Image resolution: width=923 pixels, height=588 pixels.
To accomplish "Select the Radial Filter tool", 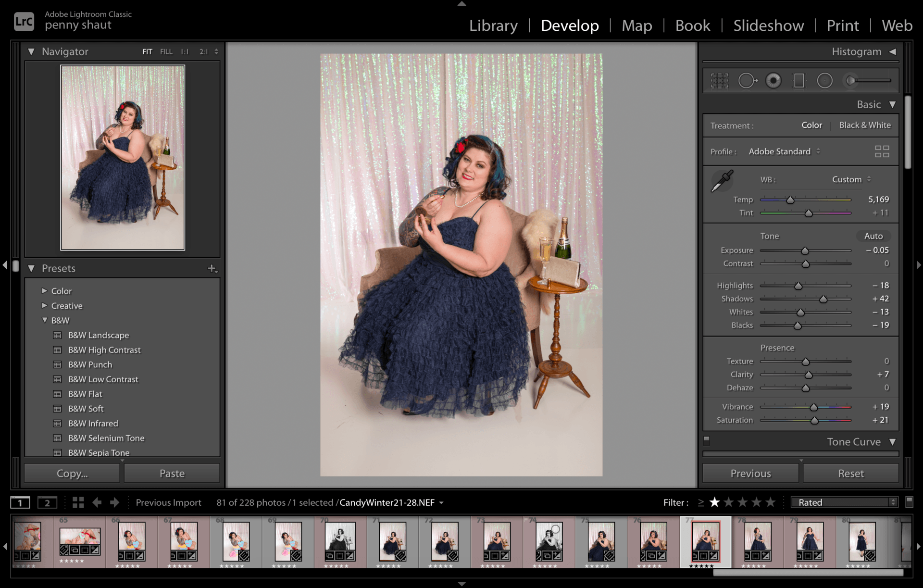I will point(825,81).
